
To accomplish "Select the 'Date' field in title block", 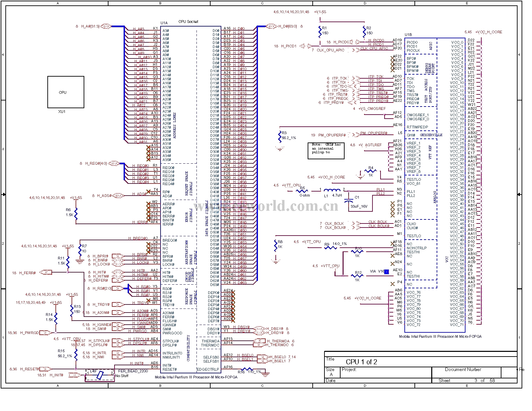I will click(x=378, y=380).
